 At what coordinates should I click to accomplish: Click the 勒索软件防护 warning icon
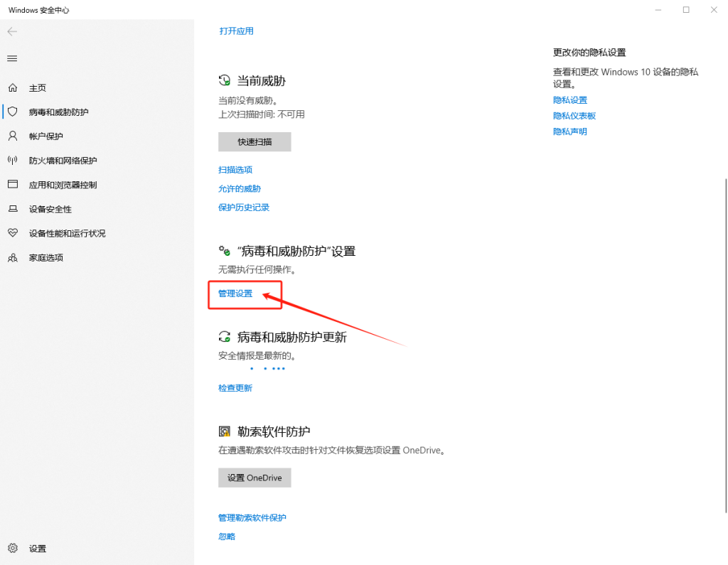click(225, 432)
